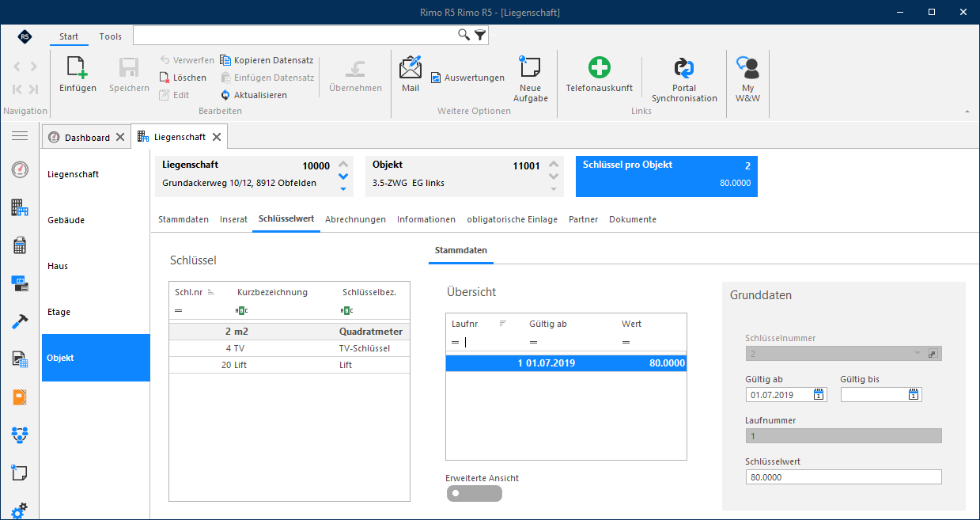Click the magnifier search icon
This screenshot has width=980, height=520.
click(464, 35)
